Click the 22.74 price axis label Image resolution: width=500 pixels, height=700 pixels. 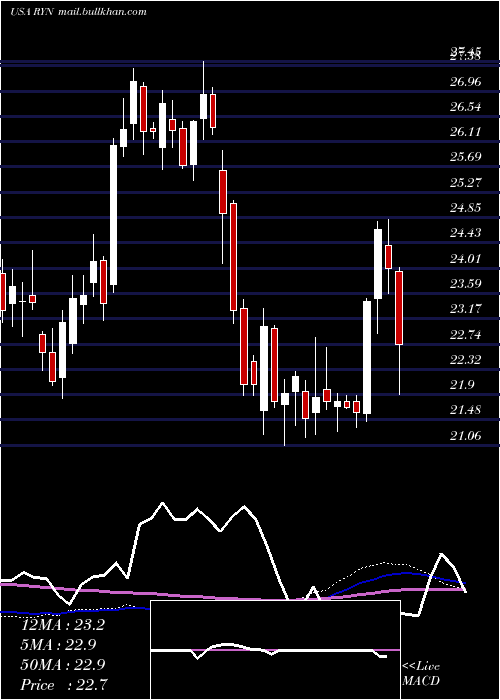(x=466, y=334)
